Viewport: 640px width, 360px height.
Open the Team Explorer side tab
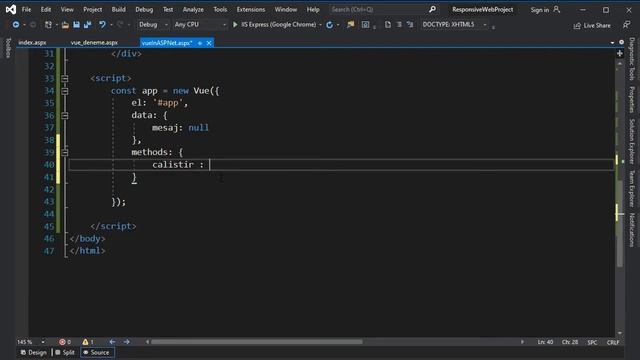[632, 188]
